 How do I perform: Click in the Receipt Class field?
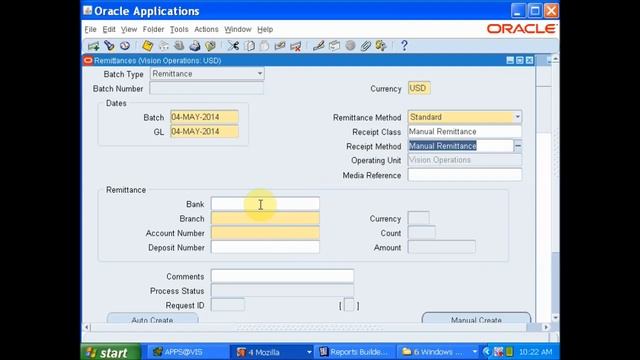click(x=464, y=131)
